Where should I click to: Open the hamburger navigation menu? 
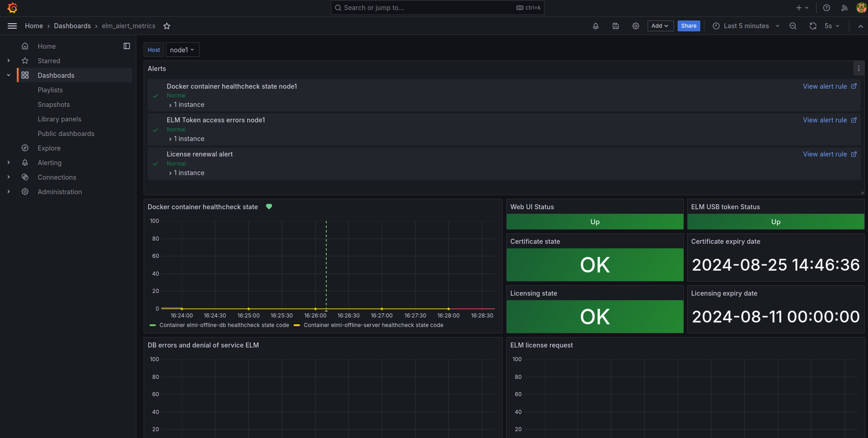(12, 26)
